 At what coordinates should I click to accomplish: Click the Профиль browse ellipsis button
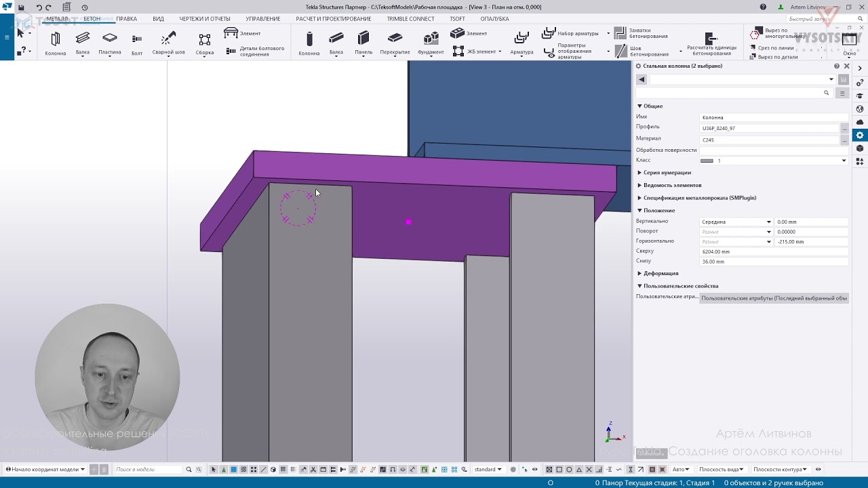(x=844, y=128)
